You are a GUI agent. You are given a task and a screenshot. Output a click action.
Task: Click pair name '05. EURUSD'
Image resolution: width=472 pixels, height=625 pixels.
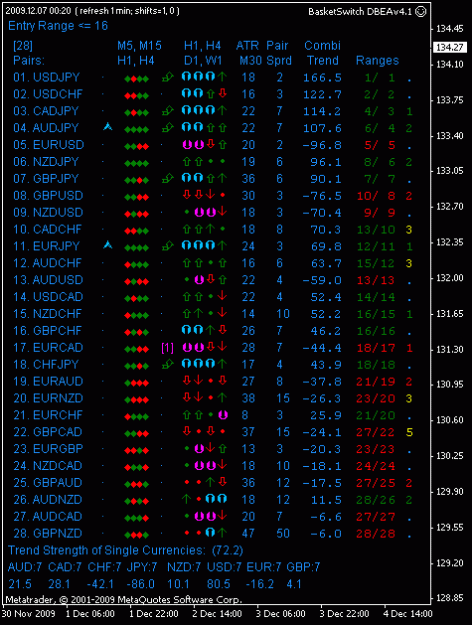pyautogui.click(x=49, y=145)
